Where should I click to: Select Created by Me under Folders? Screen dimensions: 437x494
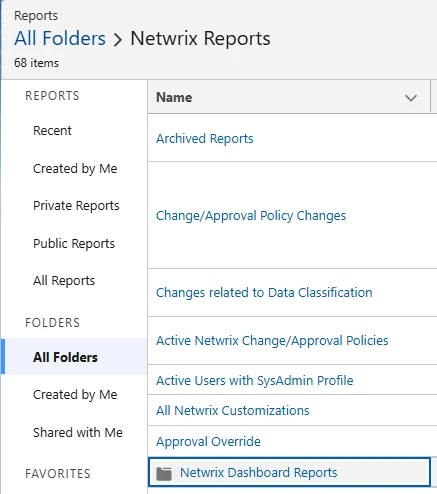click(75, 395)
